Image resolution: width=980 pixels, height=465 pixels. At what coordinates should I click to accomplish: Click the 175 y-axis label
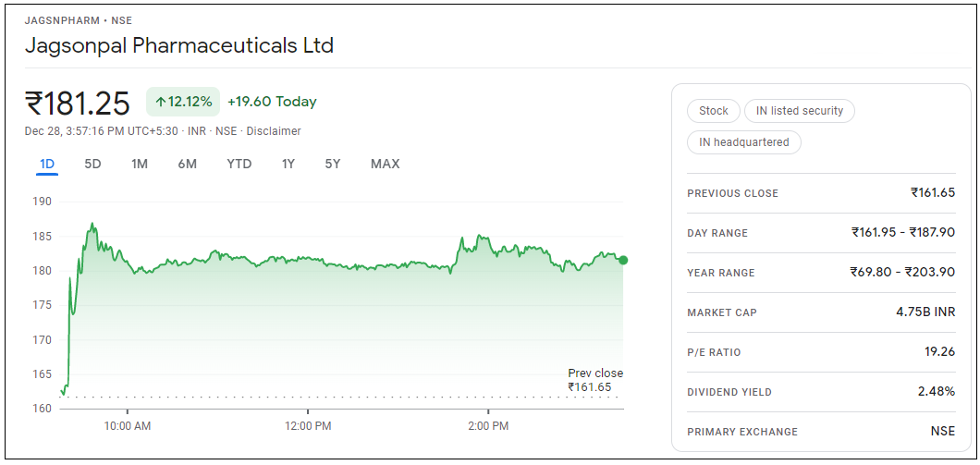tap(43, 305)
